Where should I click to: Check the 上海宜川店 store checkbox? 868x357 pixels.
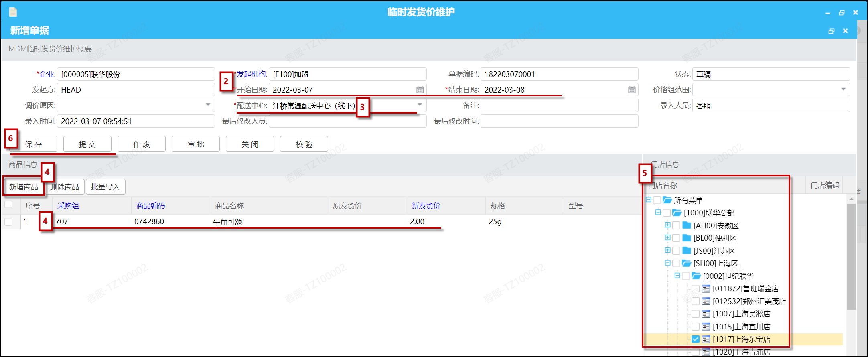(696, 327)
